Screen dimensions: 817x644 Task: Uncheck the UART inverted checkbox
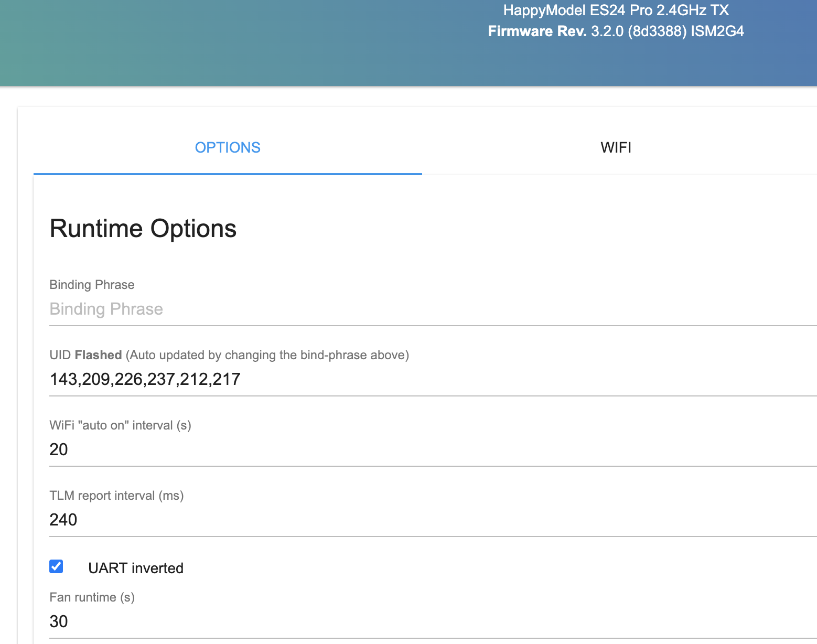click(55, 566)
